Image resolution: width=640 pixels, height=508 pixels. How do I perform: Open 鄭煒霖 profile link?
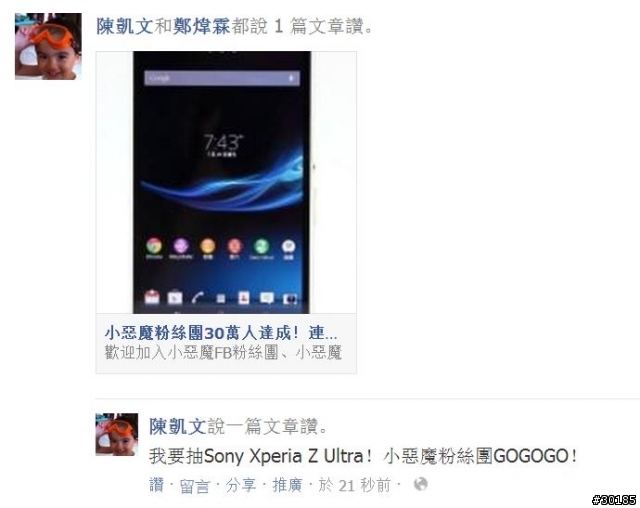tap(202, 27)
